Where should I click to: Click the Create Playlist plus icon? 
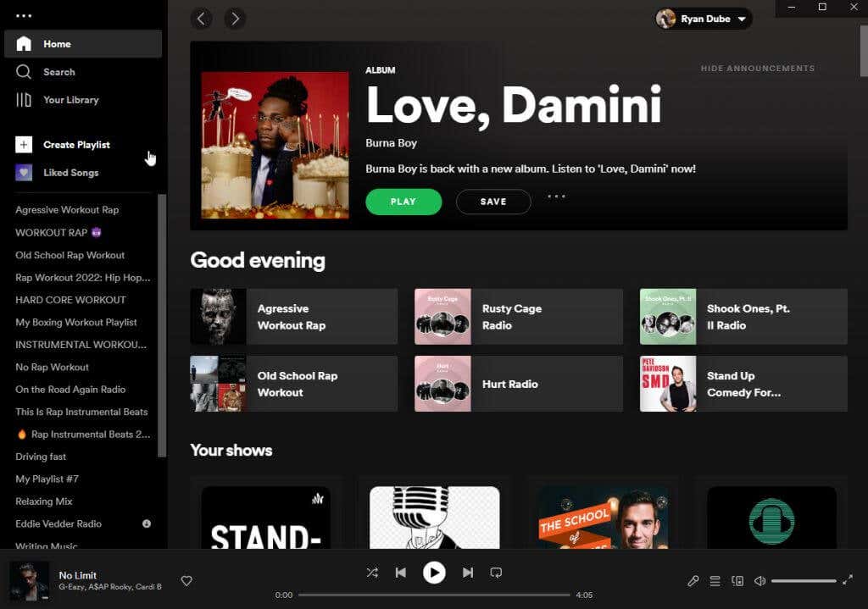pos(23,144)
